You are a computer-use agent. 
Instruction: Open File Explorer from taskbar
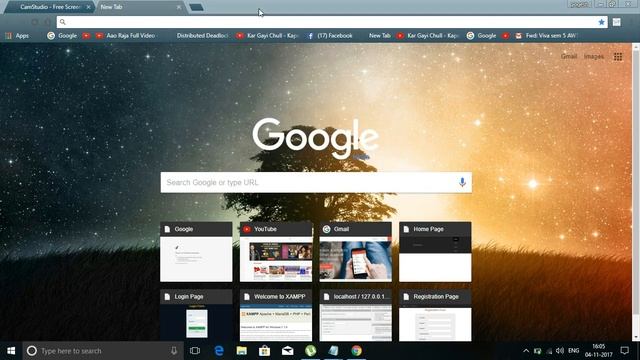pyautogui.click(x=242, y=351)
